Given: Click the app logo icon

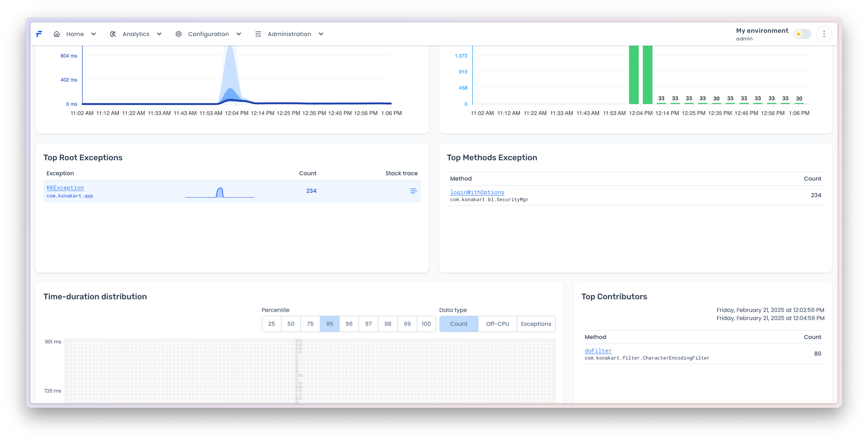Looking at the screenshot, I should pos(39,34).
